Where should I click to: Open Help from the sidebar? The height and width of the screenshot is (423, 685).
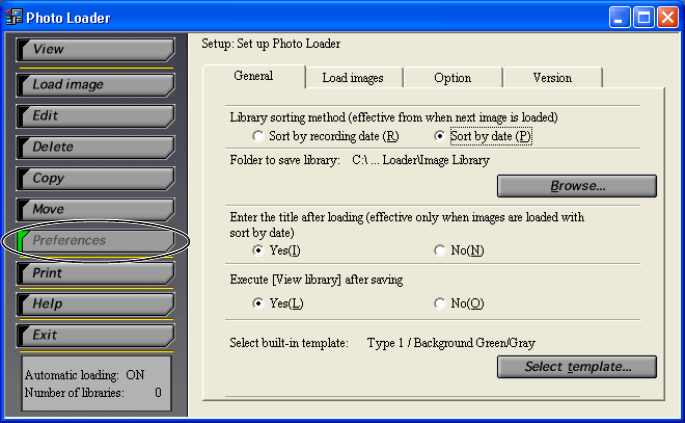95,304
